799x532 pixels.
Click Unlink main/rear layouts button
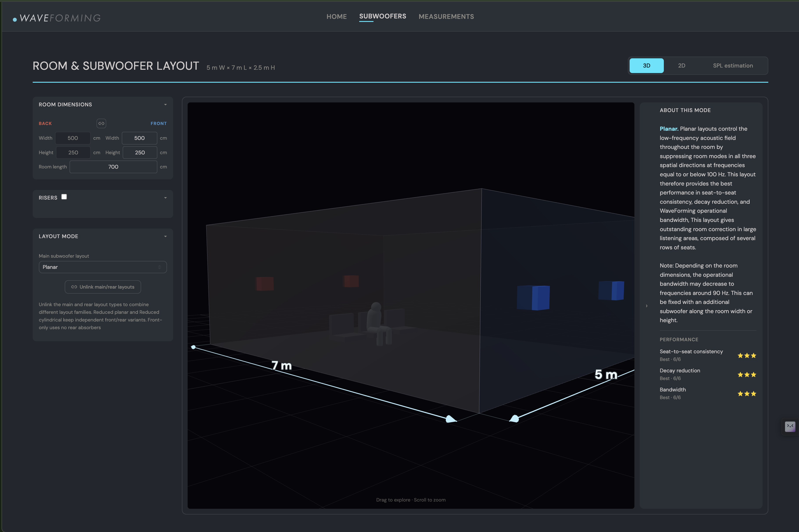(102, 287)
